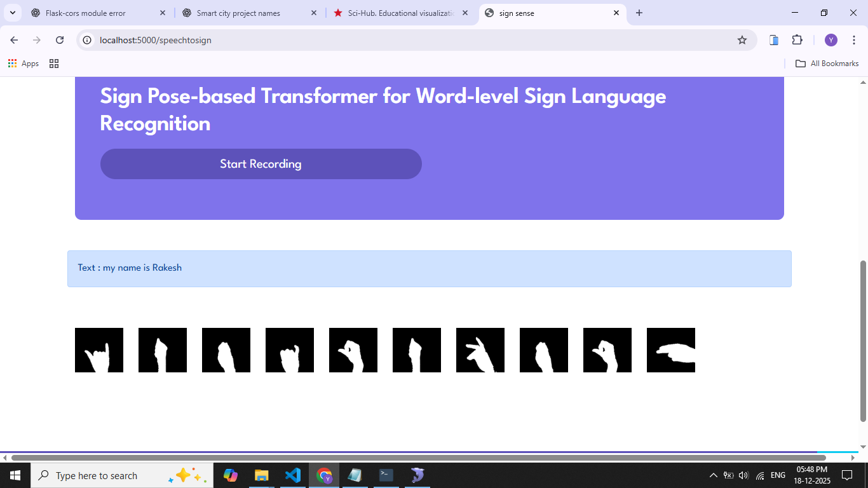Screen dimensions: 868x488
Task: Bookmark this page with the star icon
Action: (x=742, y=40)
